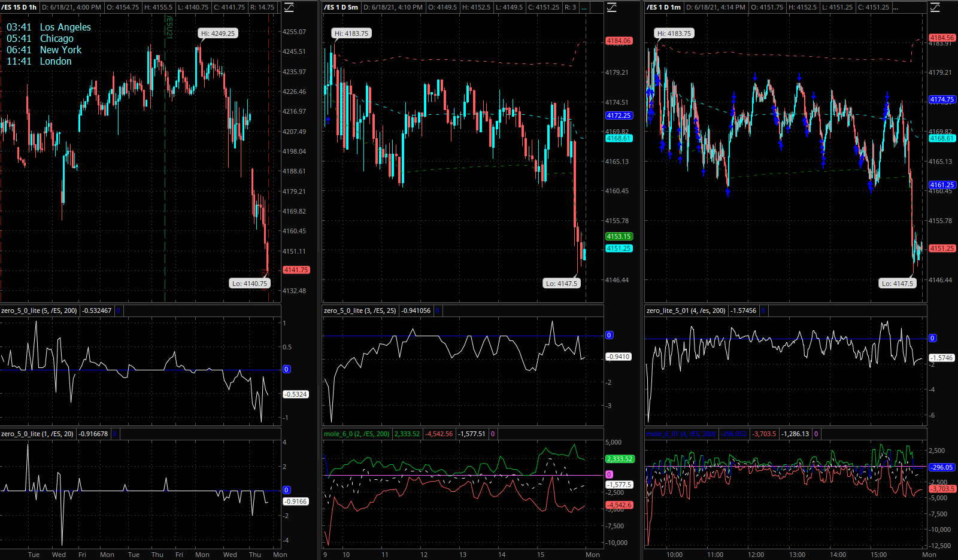Click the chart mode icon above the 1m chart
The image size is (958, 560).
click(934, 7)
